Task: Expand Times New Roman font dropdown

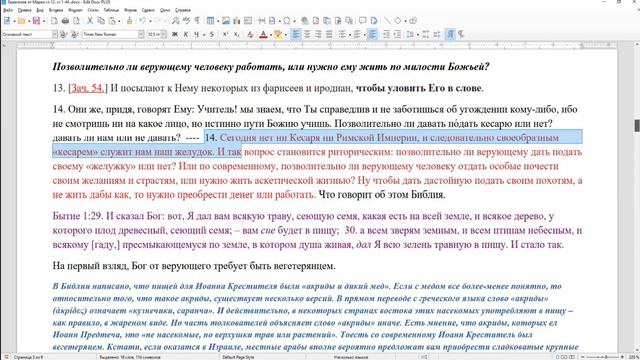Action: 141,35
